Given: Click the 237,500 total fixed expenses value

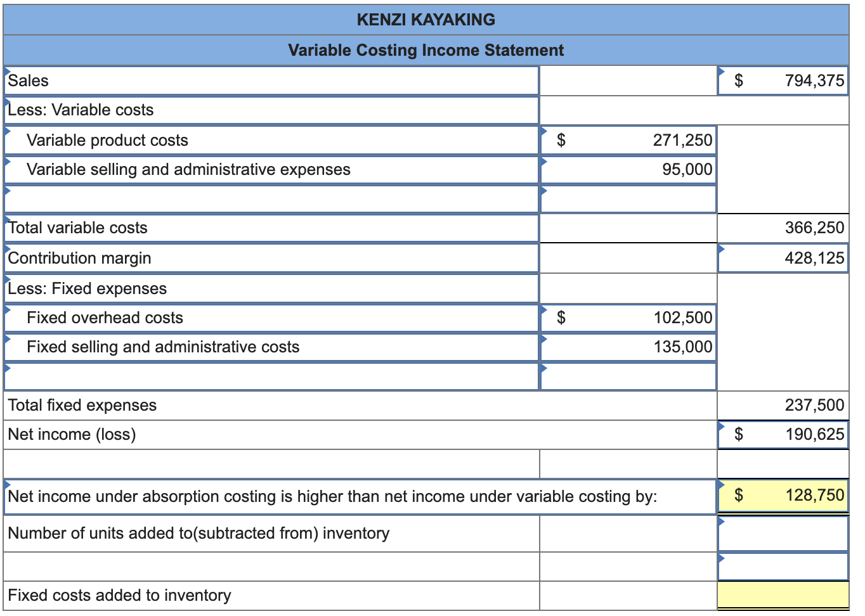Looking at the screenshot, I should coord(783,405).
